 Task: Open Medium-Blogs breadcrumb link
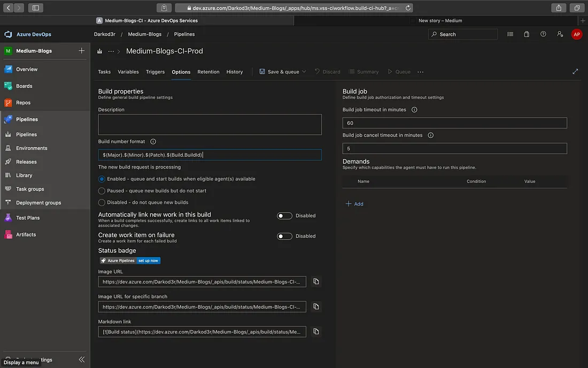[145, 34]
